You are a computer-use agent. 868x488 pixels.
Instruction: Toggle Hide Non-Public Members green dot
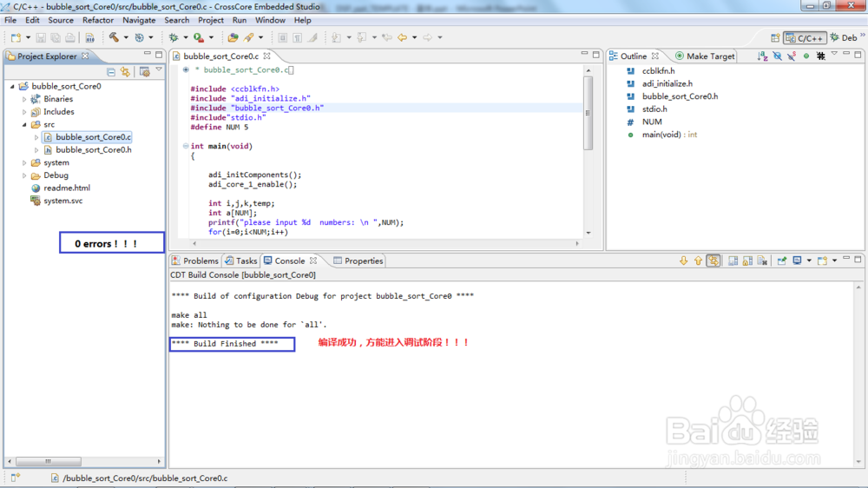click(x=806, y=56)
